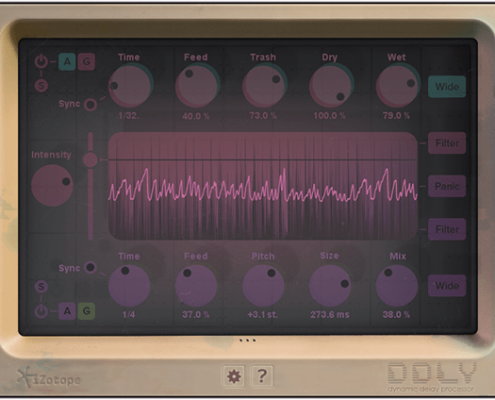
Task: Click the +3.1 st. pitch value
Action: tap(263, 314)
